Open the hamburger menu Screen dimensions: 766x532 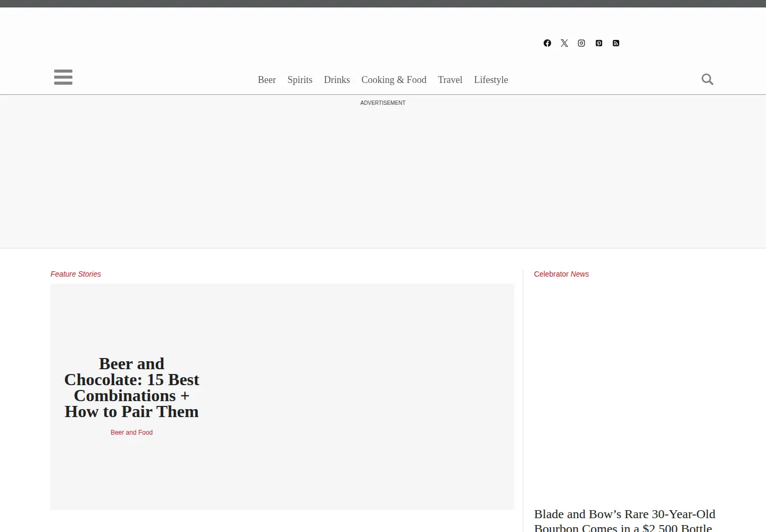pos(63,77)
